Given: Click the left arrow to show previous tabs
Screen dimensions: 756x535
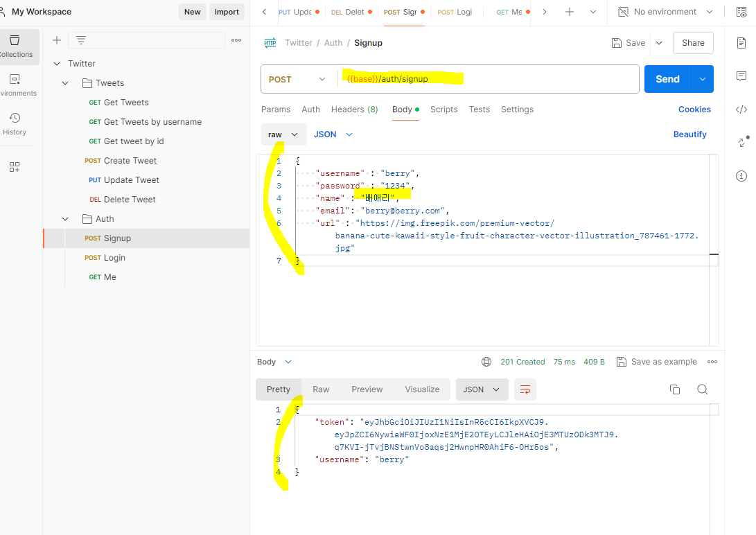Looking at the screenshot, I should click(x=264, y=12).
